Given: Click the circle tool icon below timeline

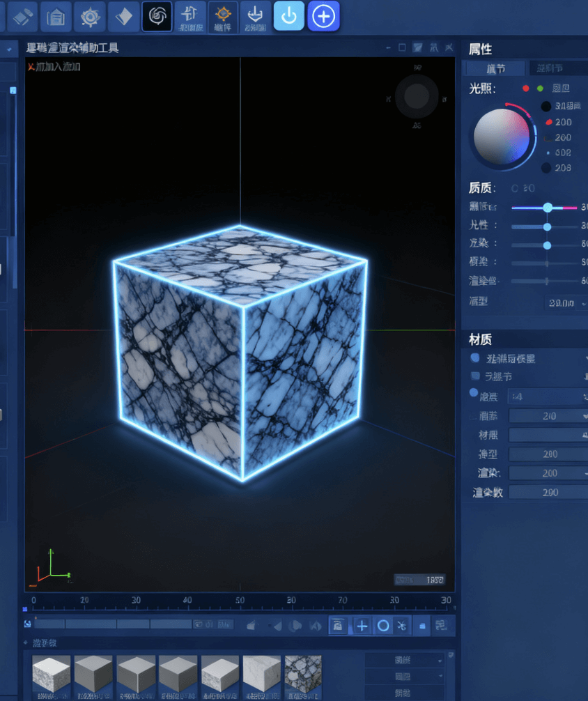Looking at the screenshot, I should pyautogui.click(x=382, y=626).
